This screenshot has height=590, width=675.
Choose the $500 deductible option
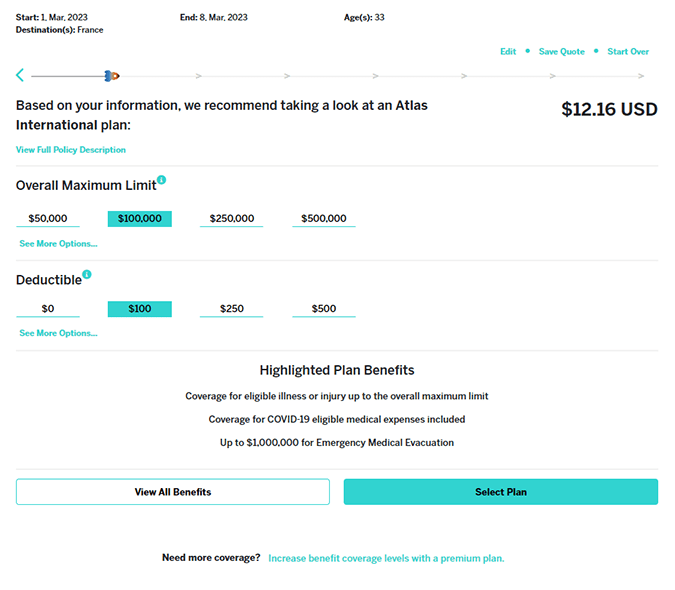(x=324, y=309)
